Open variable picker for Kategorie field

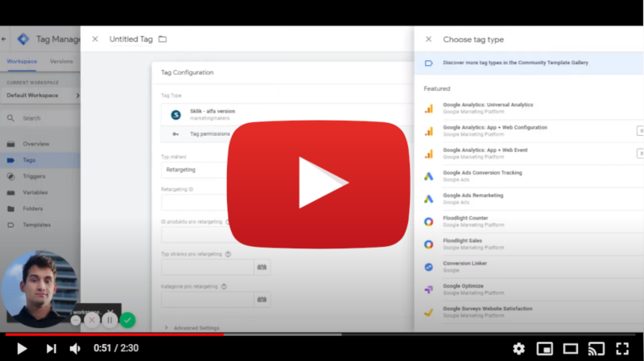coord(262,299)
